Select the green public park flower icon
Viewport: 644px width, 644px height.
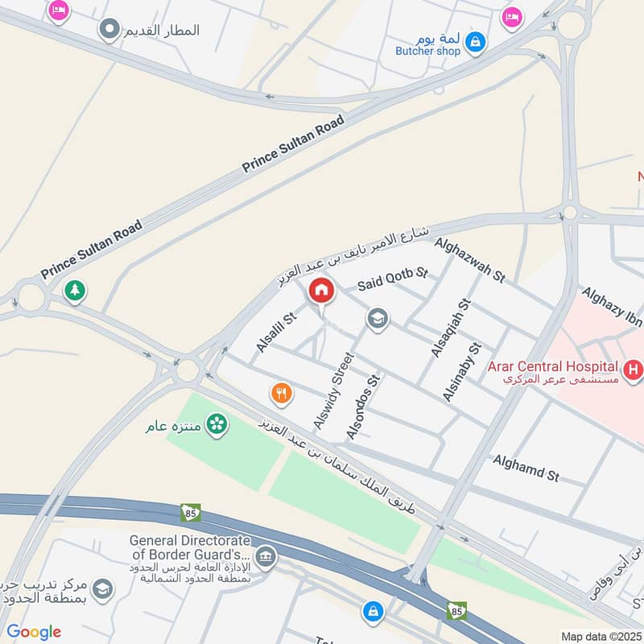pyautogui.click(x=217, y=425)
